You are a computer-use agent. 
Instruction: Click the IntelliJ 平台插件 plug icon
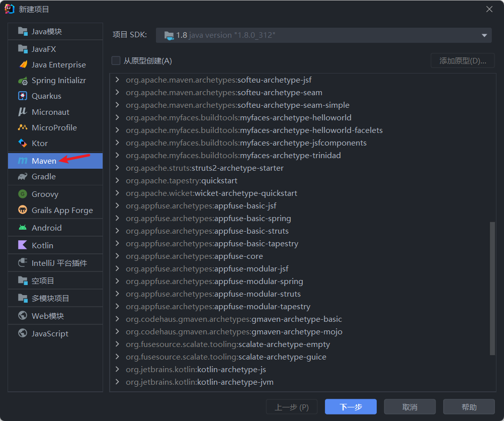point(23,263)
